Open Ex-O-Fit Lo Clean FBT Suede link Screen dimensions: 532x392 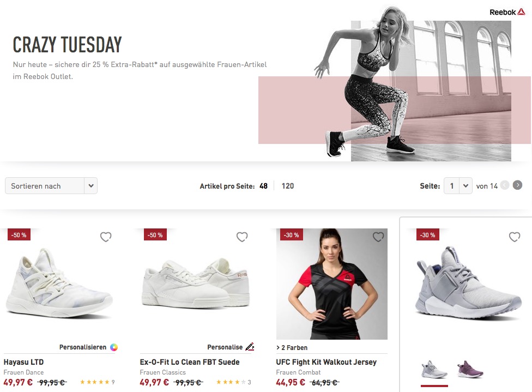click(190, 362)
